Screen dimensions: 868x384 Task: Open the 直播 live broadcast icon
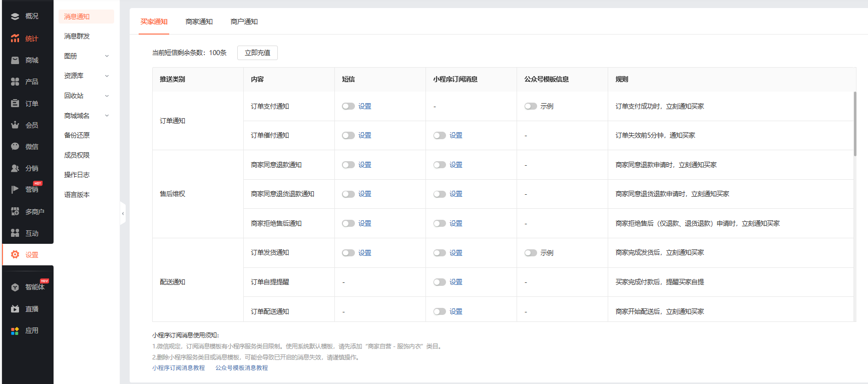pyautogui.click(x=15, y=309)
